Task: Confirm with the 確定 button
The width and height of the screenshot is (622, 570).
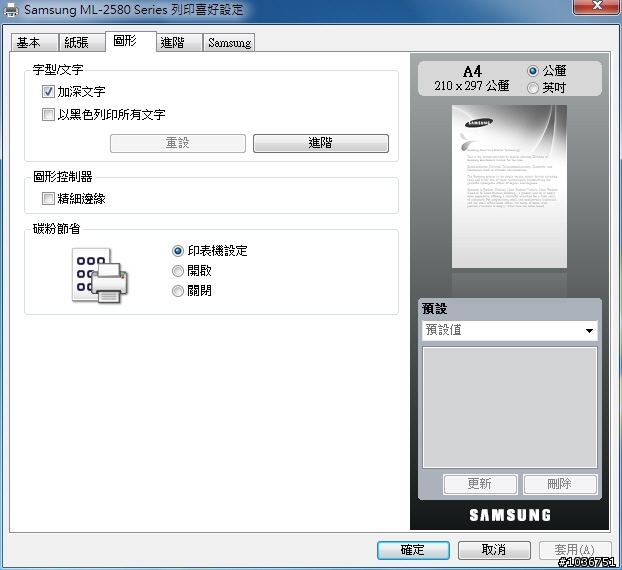Action: coord(413,550)
